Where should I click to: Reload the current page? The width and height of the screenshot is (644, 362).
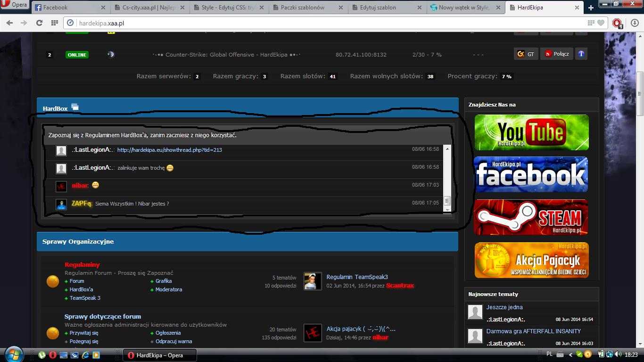40,23
